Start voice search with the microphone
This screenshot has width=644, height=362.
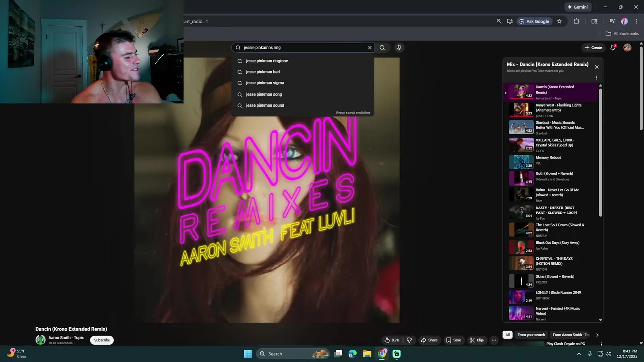(x=399, y=48)
